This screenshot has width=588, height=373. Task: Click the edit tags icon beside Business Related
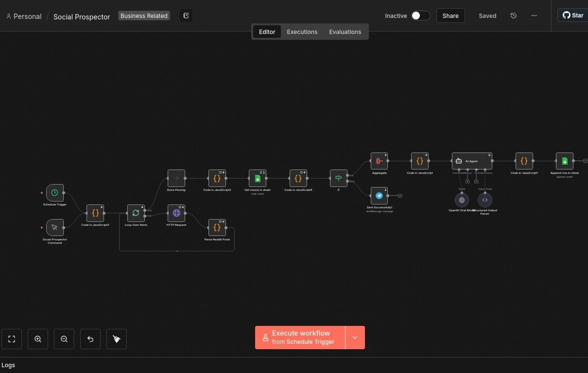[x=186, y=16]
